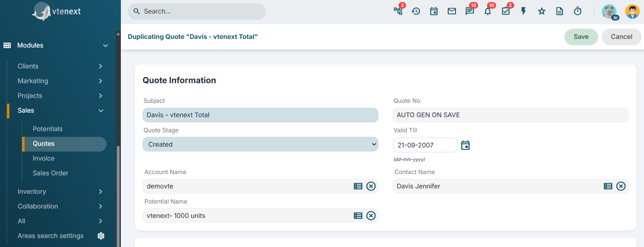This screenshot has height=247, width=644.
Task: Open the calendar icon in top toolbar
Action: (x=434, y=11)
